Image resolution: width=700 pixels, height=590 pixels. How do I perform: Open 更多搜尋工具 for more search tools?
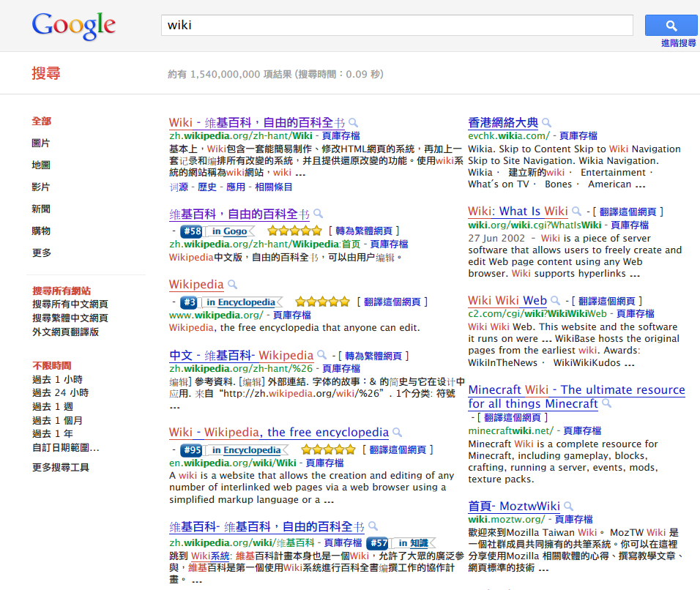[60, 467]
